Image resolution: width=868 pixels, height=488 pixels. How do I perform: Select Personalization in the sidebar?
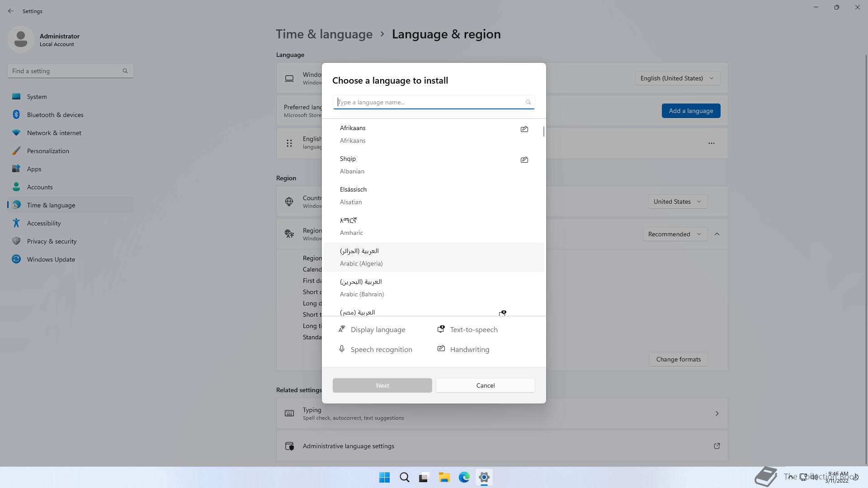48,151
